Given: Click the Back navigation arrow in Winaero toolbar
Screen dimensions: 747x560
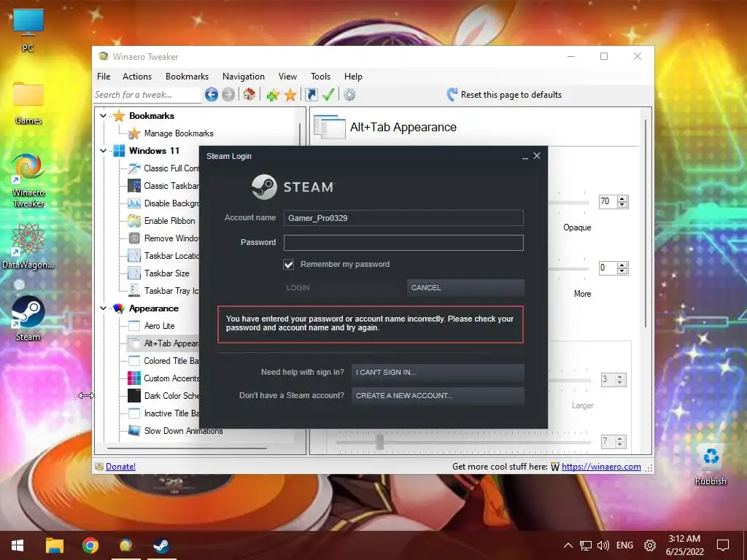Looking at the screenshot, I should point(212,95).
